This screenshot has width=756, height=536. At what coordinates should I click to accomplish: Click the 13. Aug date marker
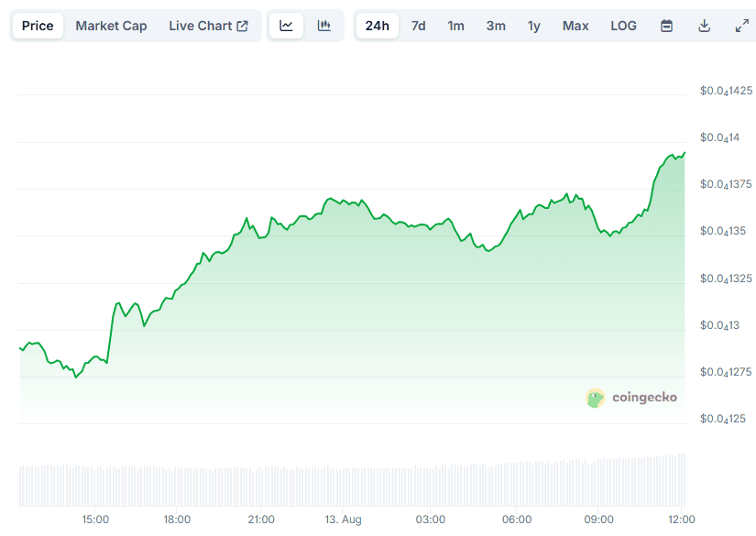pyautogui.click(x=345, y=520)
